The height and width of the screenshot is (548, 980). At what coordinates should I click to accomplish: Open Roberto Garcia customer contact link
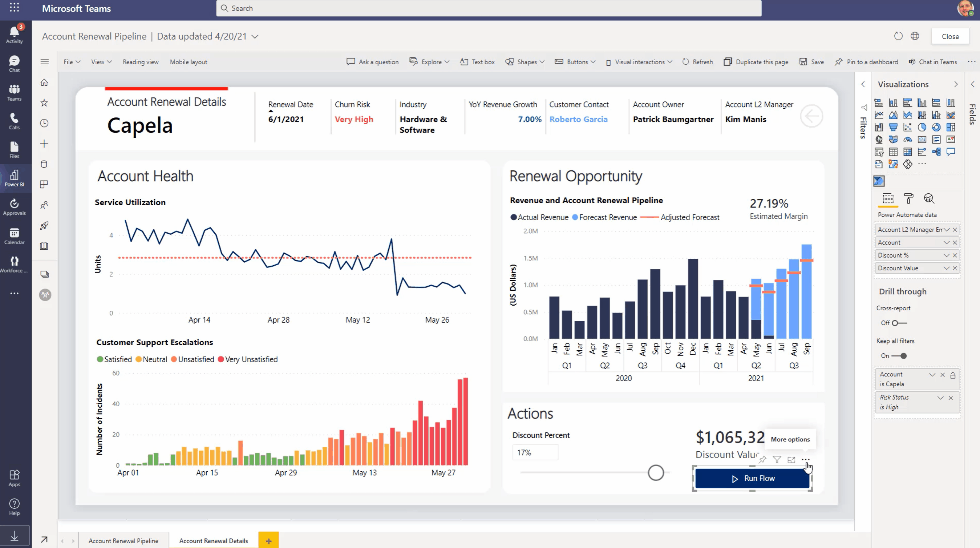pos(578,119)
